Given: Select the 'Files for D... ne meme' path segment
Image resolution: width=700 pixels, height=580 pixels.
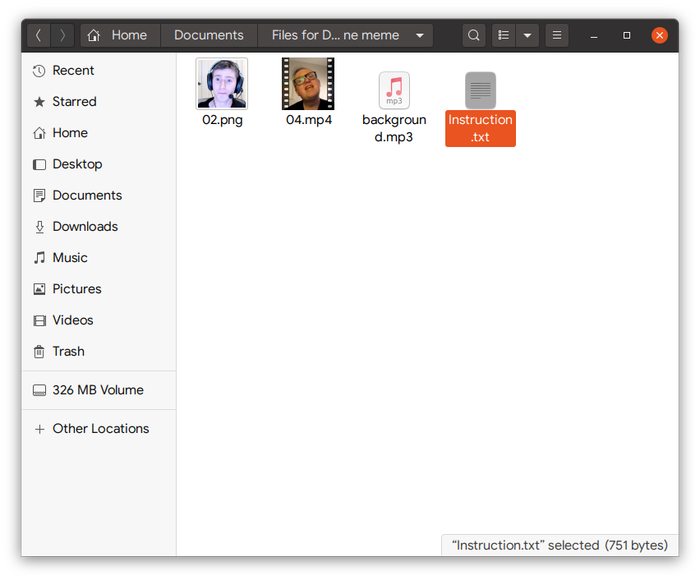Looking at the screenshot, I should click(x=335, y=35).
